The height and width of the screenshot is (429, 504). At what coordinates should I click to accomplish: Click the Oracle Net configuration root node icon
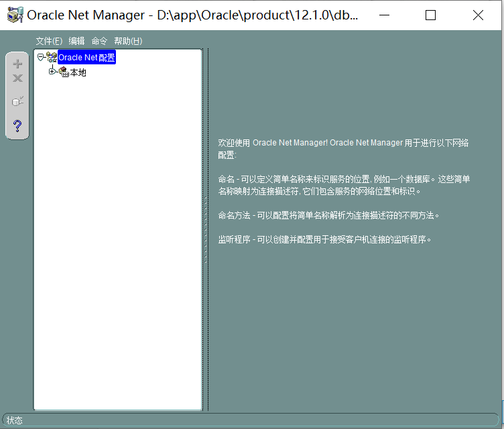coord(52,57)
